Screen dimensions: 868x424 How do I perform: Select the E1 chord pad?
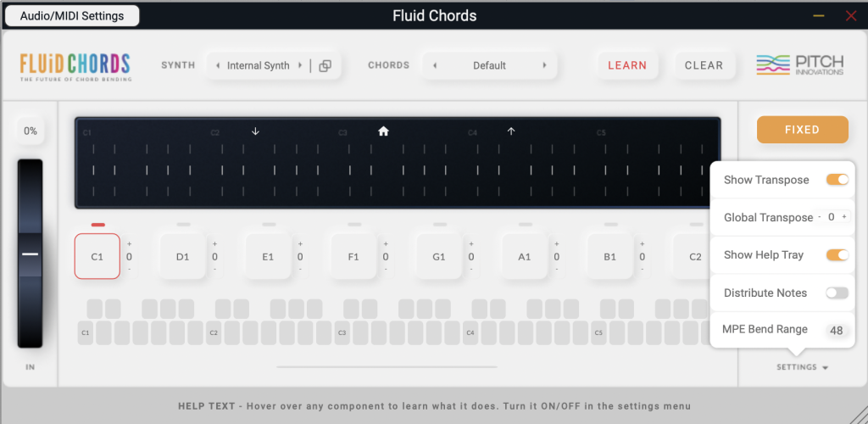pos(268,256)
